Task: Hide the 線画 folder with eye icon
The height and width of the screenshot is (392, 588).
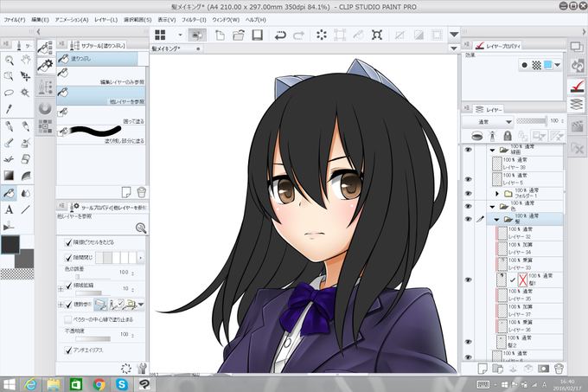Action: coord(468,150)
